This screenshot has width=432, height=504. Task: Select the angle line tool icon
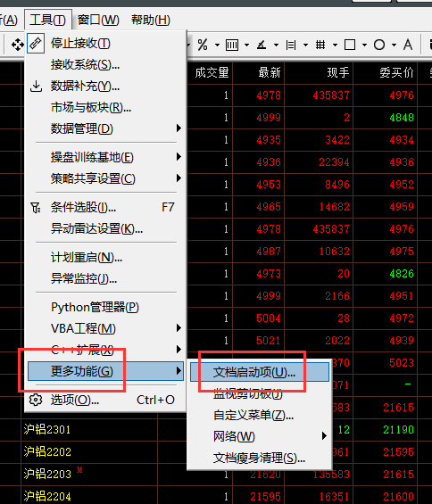tap(262, 45)
